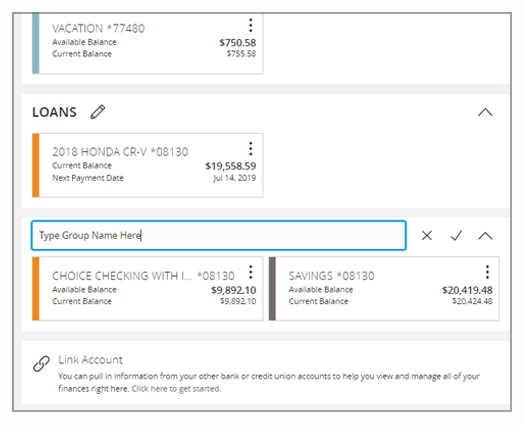525x425 pixels.
Task: Cancel group name editing with X icon
Action: pos(427,235)
